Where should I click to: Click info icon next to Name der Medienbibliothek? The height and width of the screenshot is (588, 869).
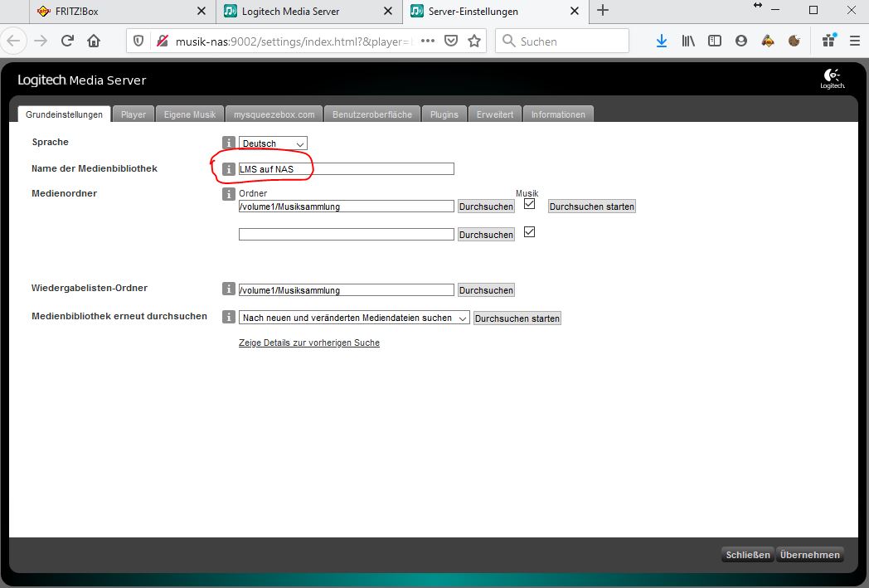pyautogui.click(x=228, y=169)
